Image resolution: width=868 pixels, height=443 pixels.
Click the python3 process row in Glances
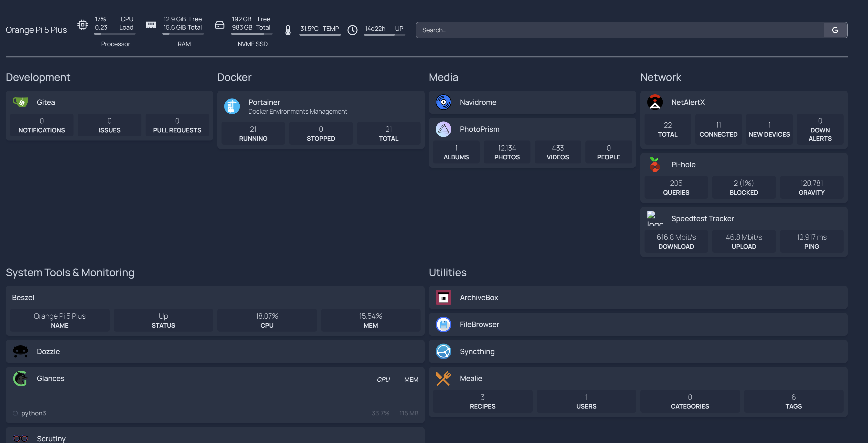(x=215, y=413)
